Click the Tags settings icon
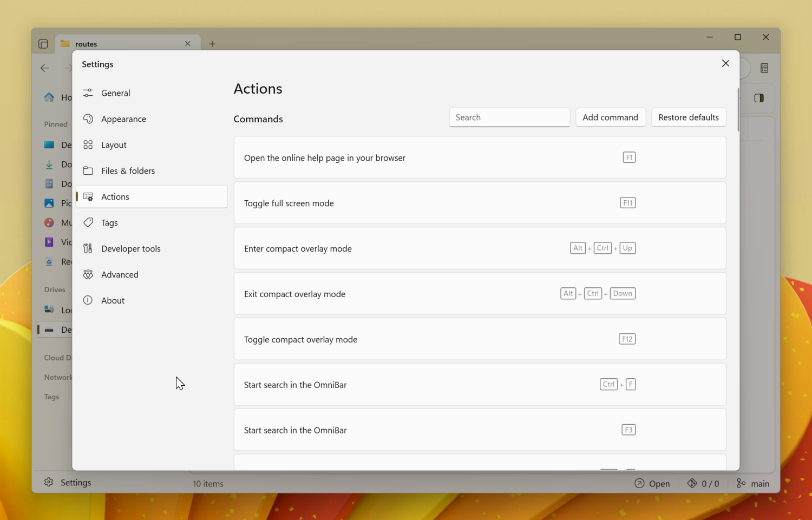 coord(88,222)
